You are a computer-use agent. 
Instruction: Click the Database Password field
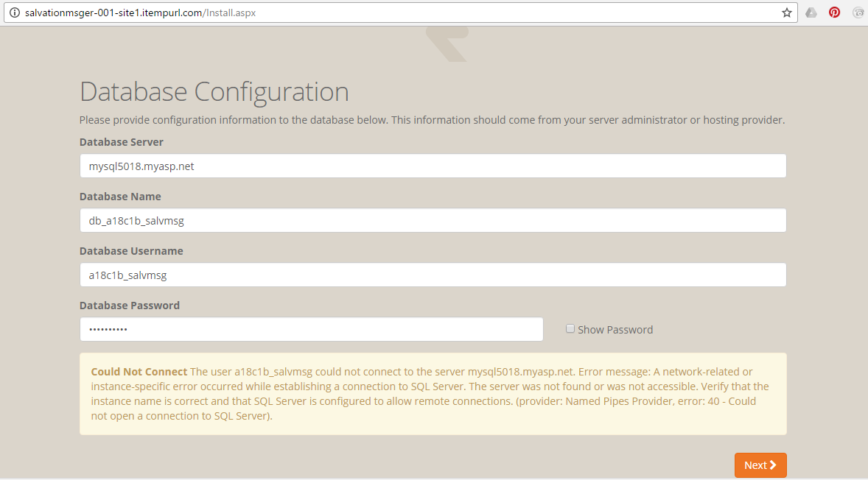(x=311, y=330)
